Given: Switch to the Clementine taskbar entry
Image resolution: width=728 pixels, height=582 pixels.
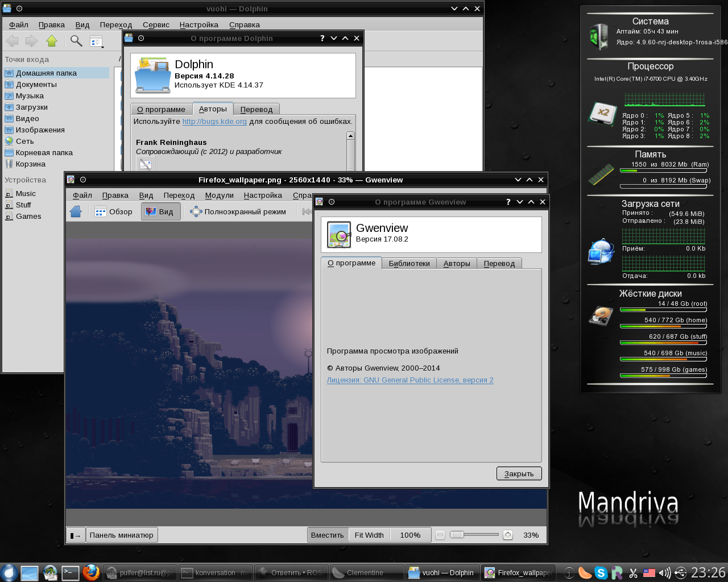Looking at the screenshot, I should point(367,572).
